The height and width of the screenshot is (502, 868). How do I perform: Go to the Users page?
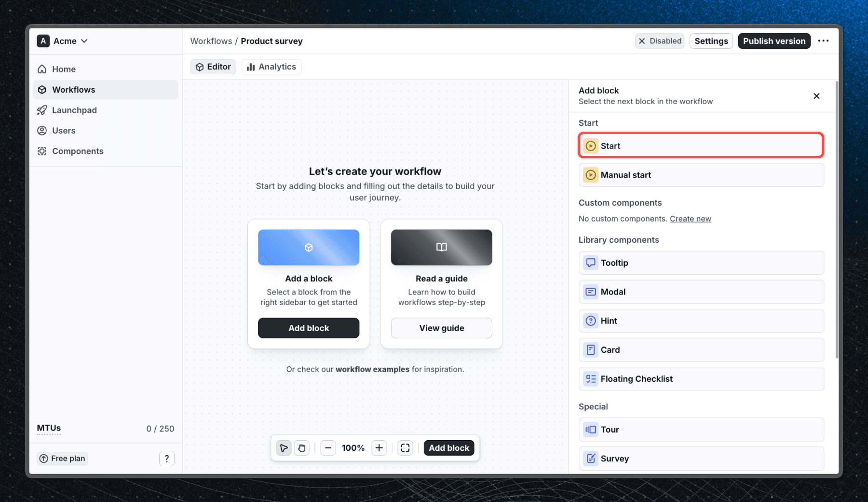64,130
